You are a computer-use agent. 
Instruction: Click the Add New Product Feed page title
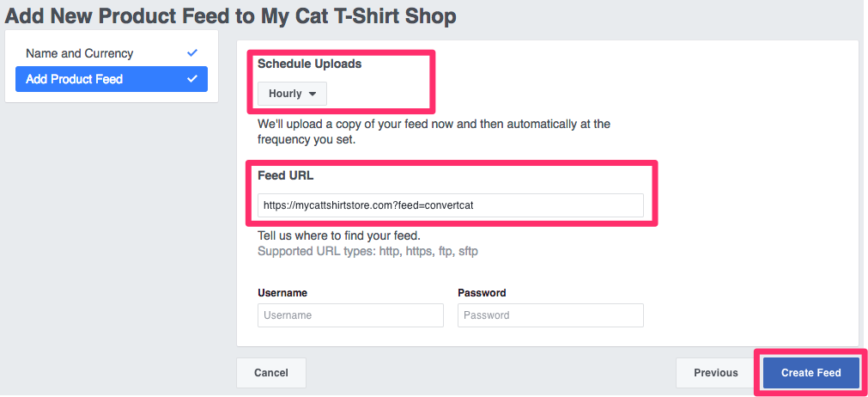click(x=231, y=15)
